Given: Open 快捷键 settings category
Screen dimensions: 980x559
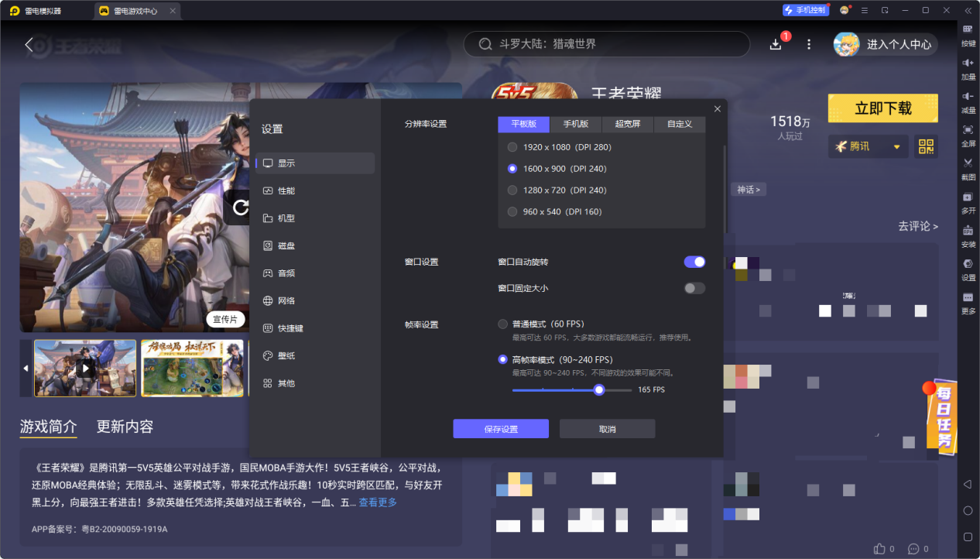Looking at the screenshot, I should tap(315, 328).
